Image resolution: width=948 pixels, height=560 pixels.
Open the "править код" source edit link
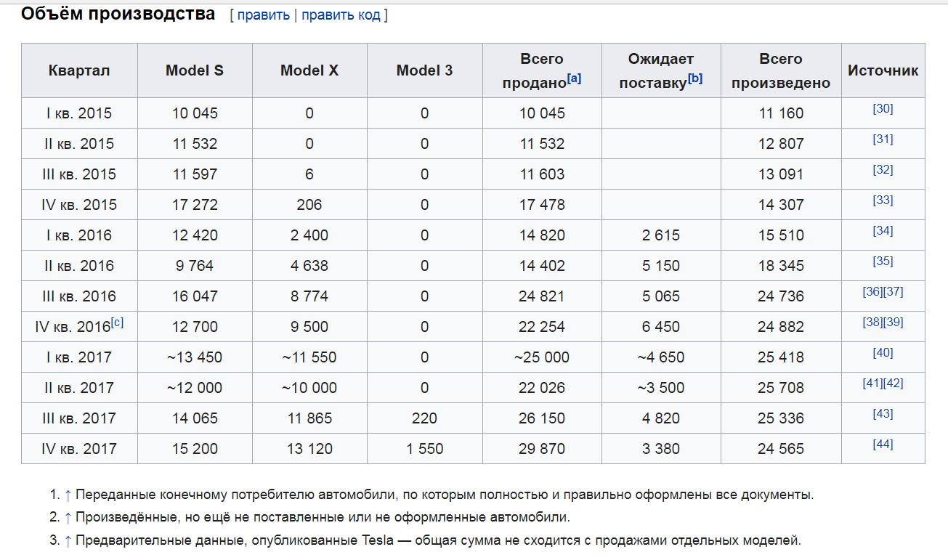tap(341, 15)
